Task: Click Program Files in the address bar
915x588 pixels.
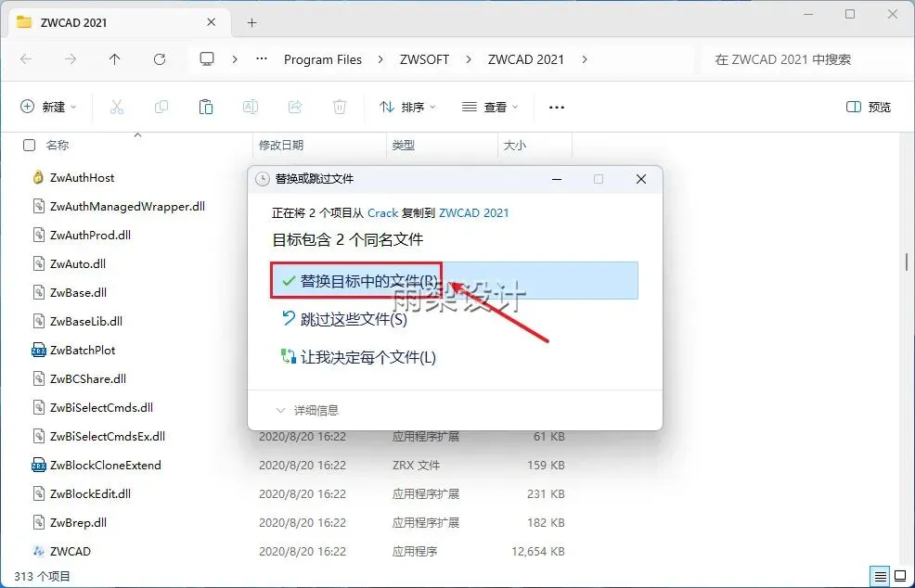Action: pyautogui.click(x=323, y=59)
